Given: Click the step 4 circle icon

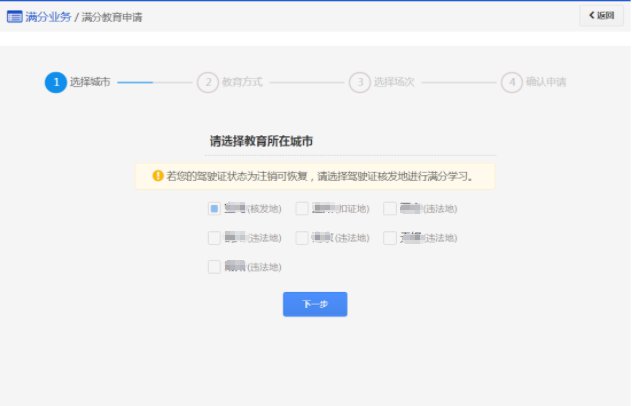Looking at the screenshot, I should click(511, 82).
